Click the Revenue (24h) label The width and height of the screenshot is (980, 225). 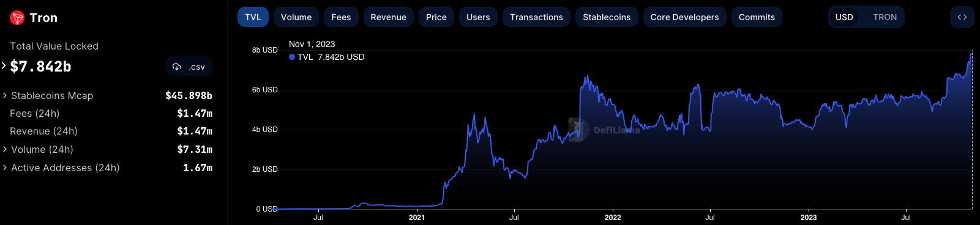43,131
